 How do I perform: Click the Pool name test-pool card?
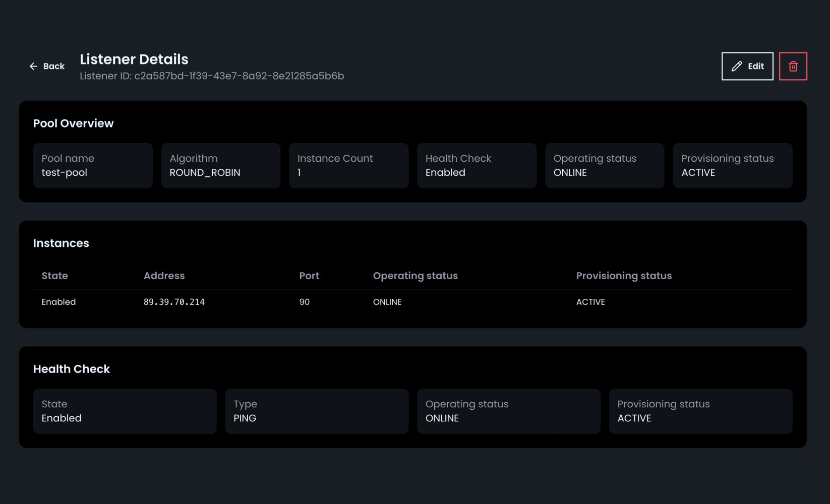click(93, 165)
